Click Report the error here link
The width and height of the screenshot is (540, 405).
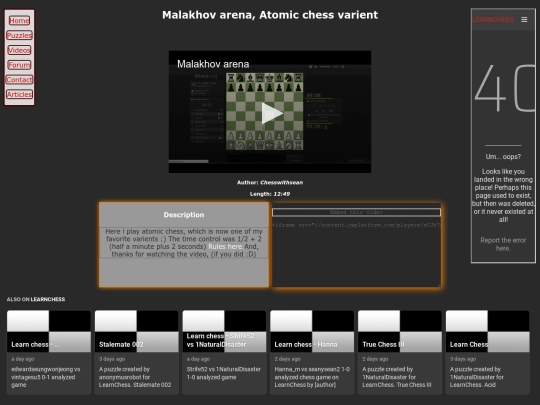point(503,244)
